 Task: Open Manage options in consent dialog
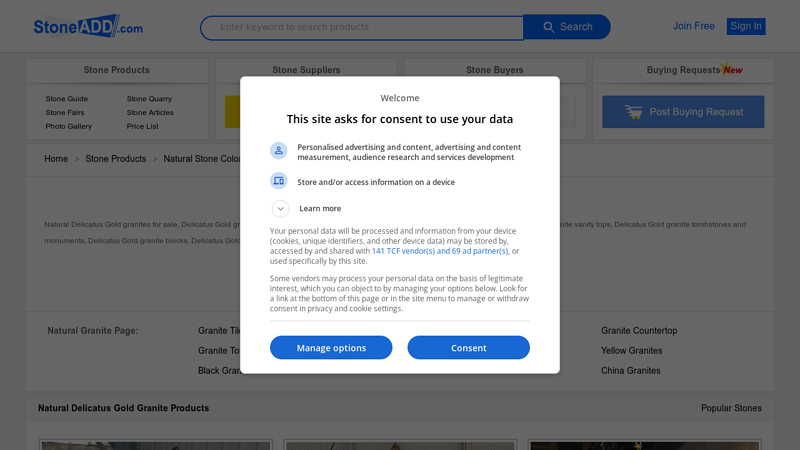point(331,348)
